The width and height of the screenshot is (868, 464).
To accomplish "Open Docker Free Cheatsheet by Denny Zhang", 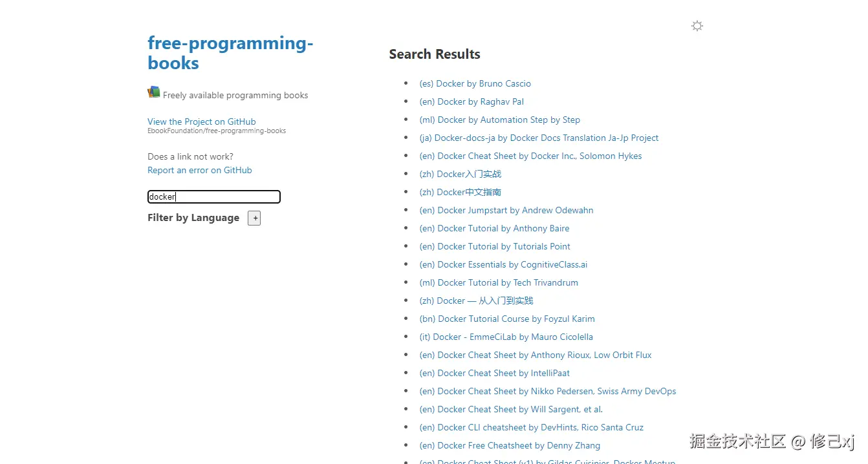I will point(510,445).
